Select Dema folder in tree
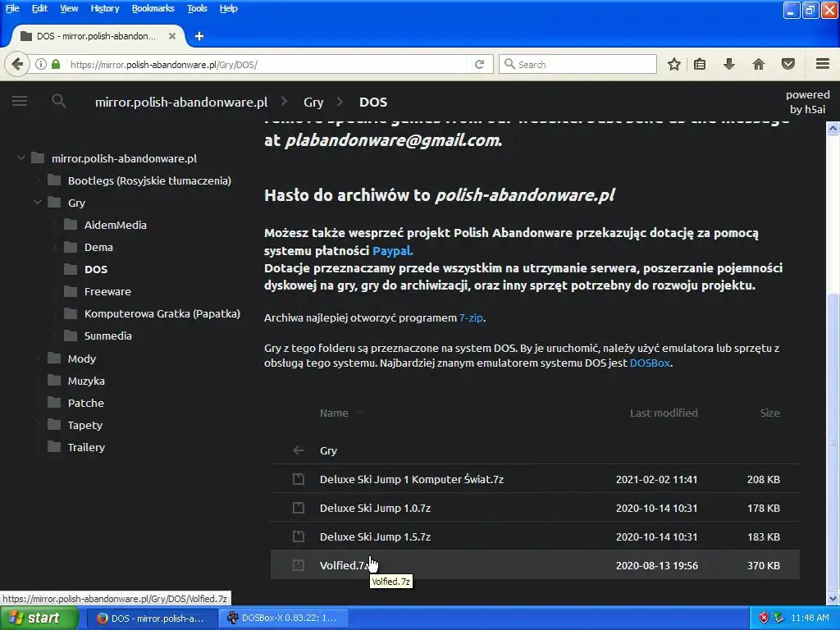 pyautogui.click(x=98, y=247)
